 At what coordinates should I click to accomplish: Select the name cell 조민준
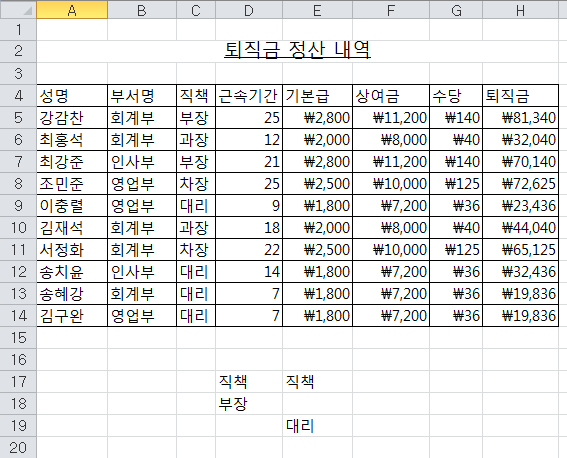(x=72, y=184)
